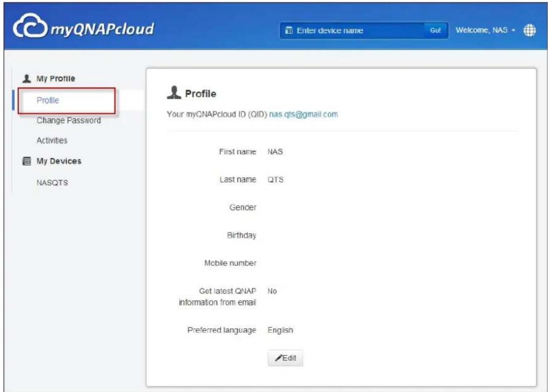This screenshot has height=392, width=548.
Task: Click the Edit profile button
Action: [x=285, y=358]
